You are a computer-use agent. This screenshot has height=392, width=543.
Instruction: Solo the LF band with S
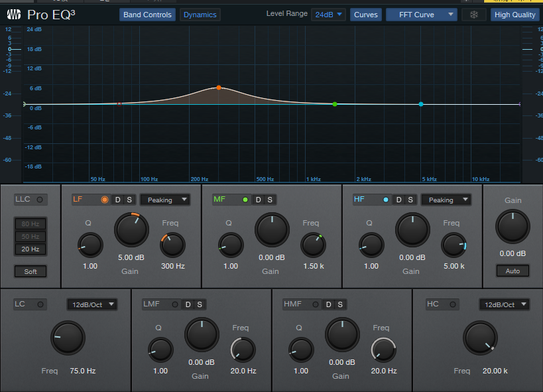[x=129, y=200]
